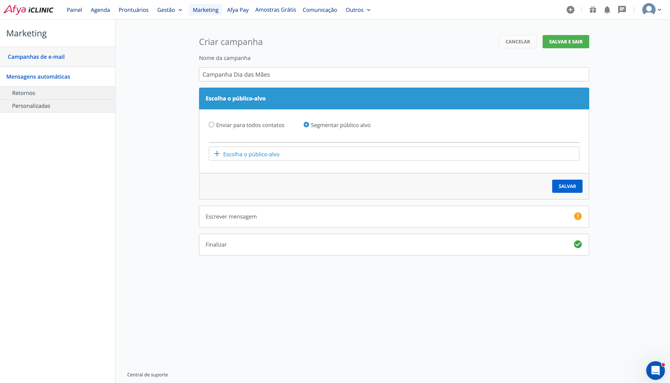Open the gift icon in the header
Screen dimensions: 670x383
(x=593, y=10)
